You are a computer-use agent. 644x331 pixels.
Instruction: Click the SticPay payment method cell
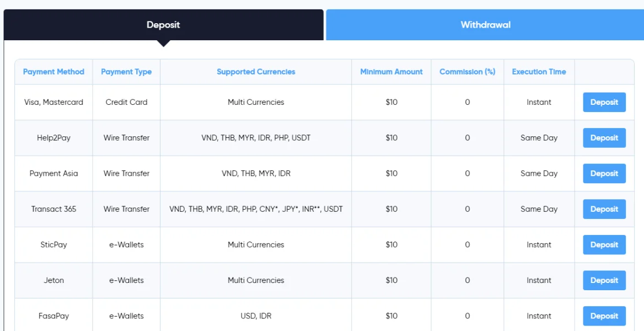(53, 244)
